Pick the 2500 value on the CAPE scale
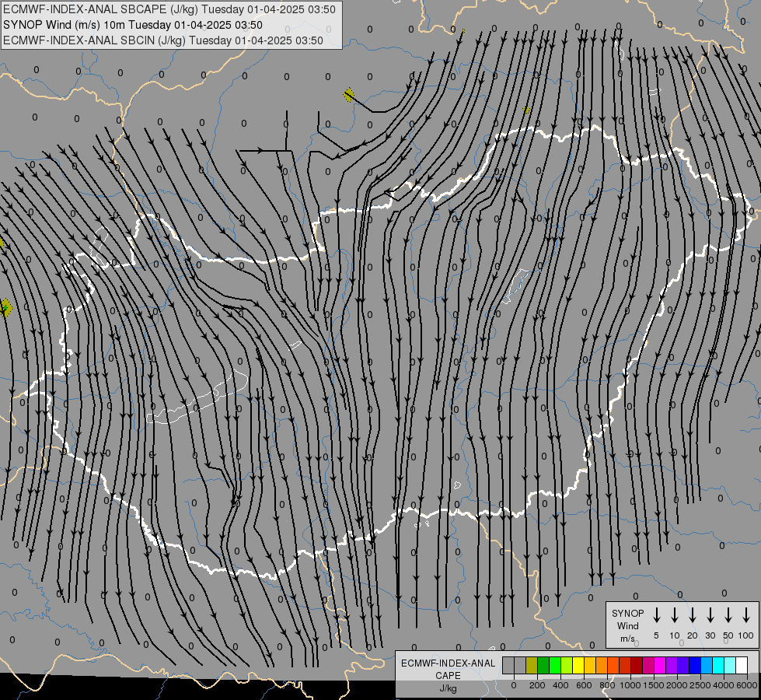761x700 pixels. [x=700, y=685]
